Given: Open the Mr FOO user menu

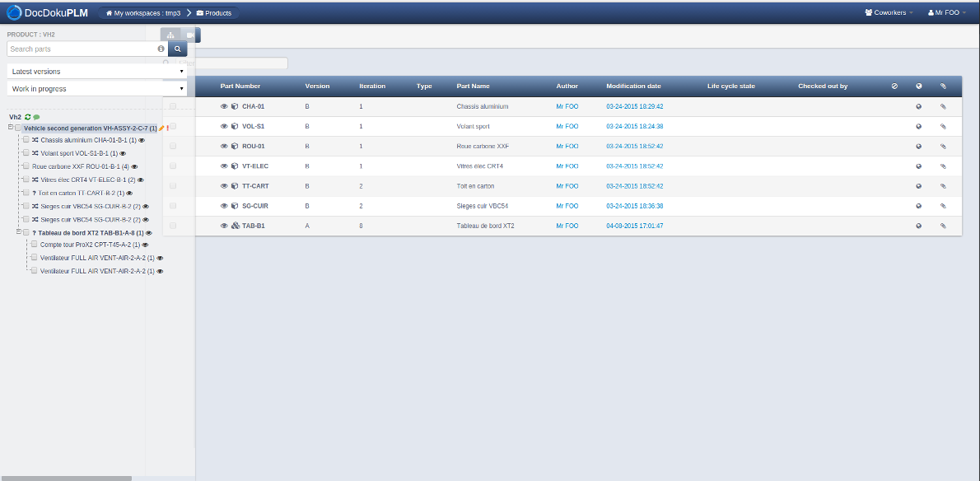Looking at the screenshot, I should click(947, 12).
